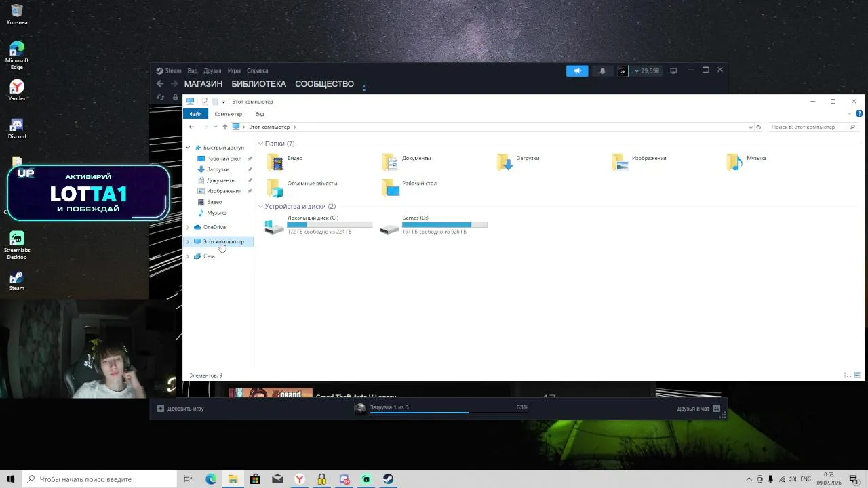Select Изображения in Quick access
This screenshot has height=488, width=868.
[x=224, y=191]
